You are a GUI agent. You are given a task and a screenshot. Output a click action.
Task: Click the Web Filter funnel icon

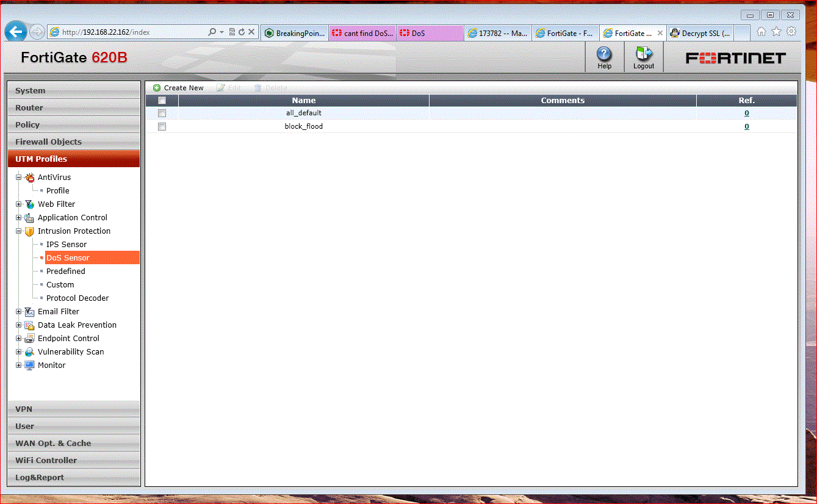click(x=29, y=204)
